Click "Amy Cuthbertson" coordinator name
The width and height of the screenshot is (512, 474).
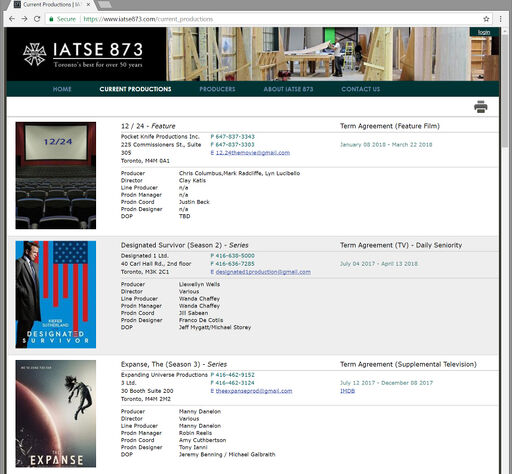point(202,440)
